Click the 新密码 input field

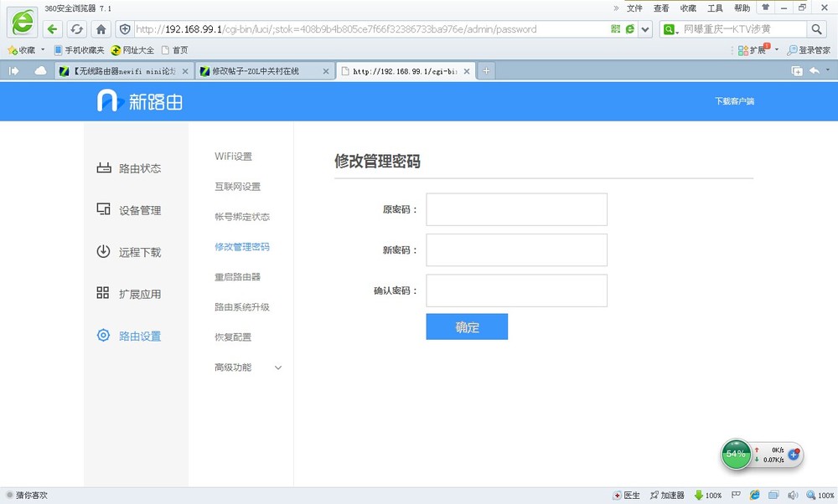pos(516,249)
